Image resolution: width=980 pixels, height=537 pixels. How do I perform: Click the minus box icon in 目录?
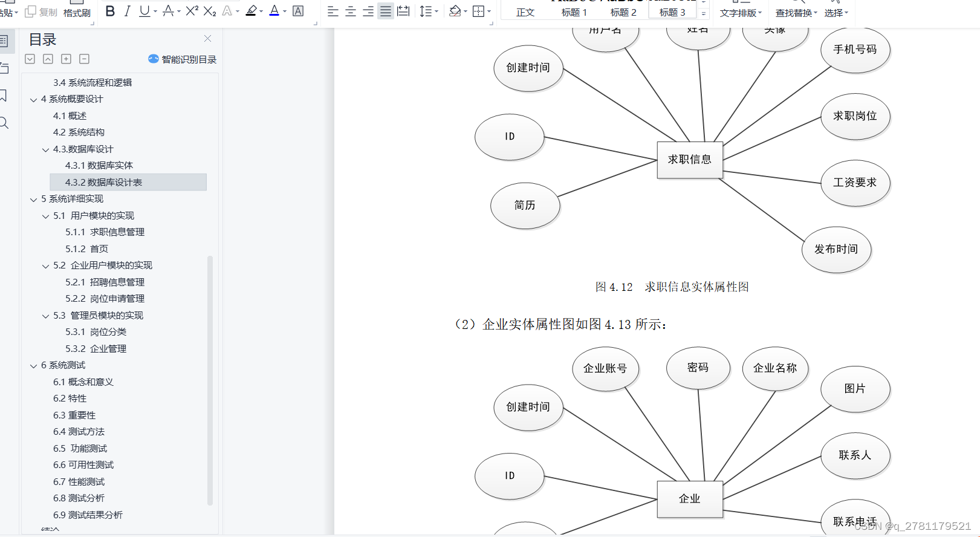point(84,59)
